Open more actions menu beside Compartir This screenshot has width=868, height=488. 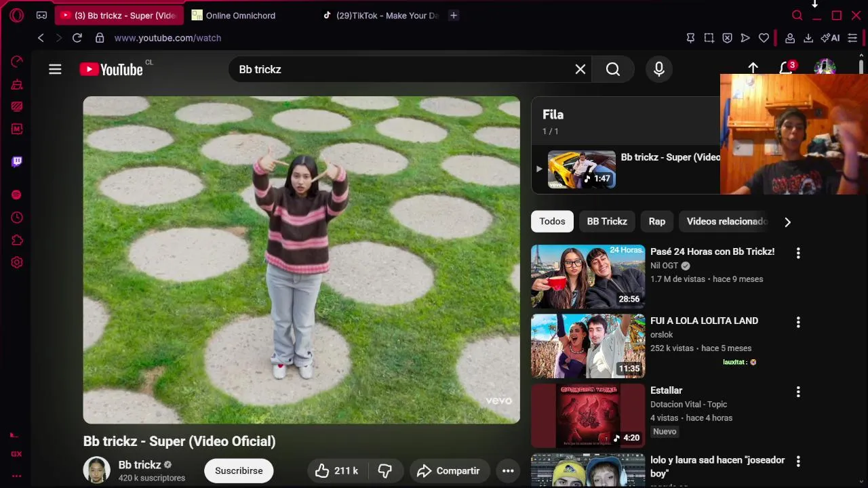(x=508, y=470)
